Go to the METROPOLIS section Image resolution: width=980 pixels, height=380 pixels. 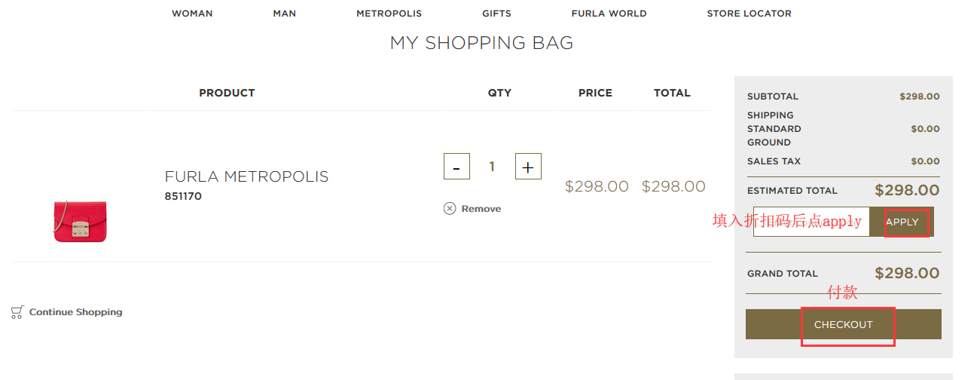coord(389,14)
